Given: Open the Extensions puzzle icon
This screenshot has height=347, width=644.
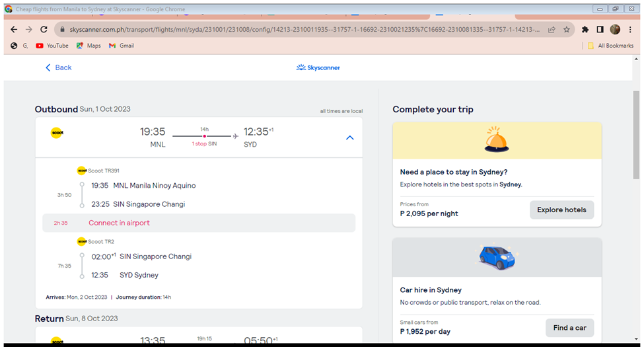Looking at the screenshot, I should coord(585,30).
